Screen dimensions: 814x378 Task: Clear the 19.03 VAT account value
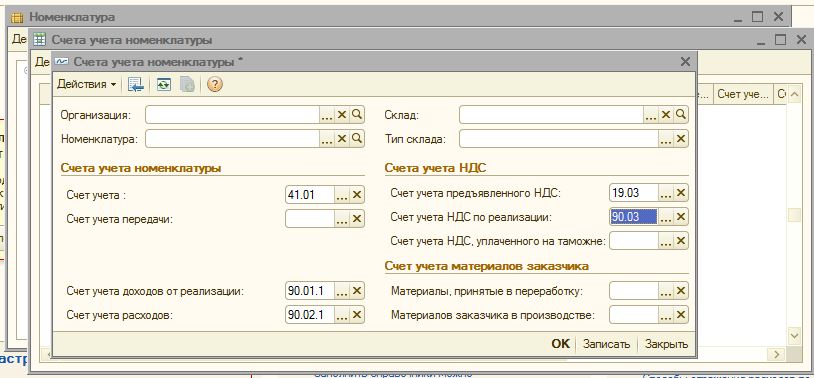click(681, 193)
